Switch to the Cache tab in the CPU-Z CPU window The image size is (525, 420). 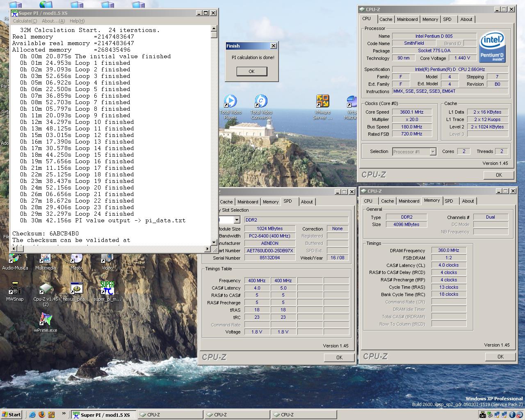click(386, 19)
